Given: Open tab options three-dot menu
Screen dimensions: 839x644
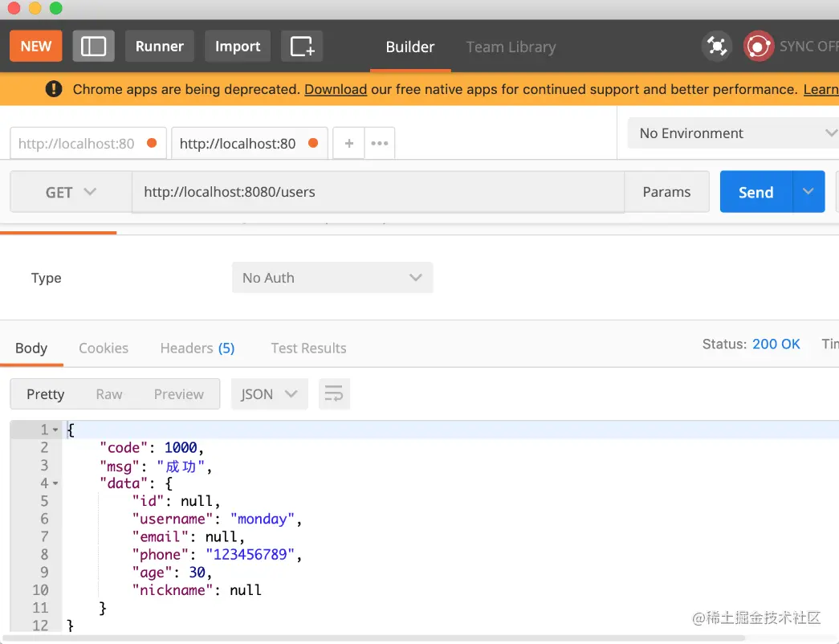Looking at the screenshot, I should [x=380, y=144].
